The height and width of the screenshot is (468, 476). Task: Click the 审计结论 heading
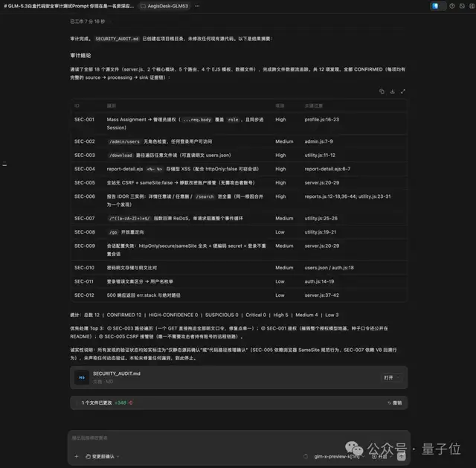[80, 55]
